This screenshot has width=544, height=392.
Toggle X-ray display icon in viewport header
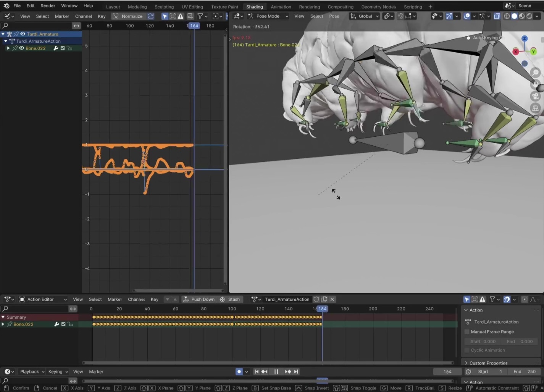click(497, 16)
